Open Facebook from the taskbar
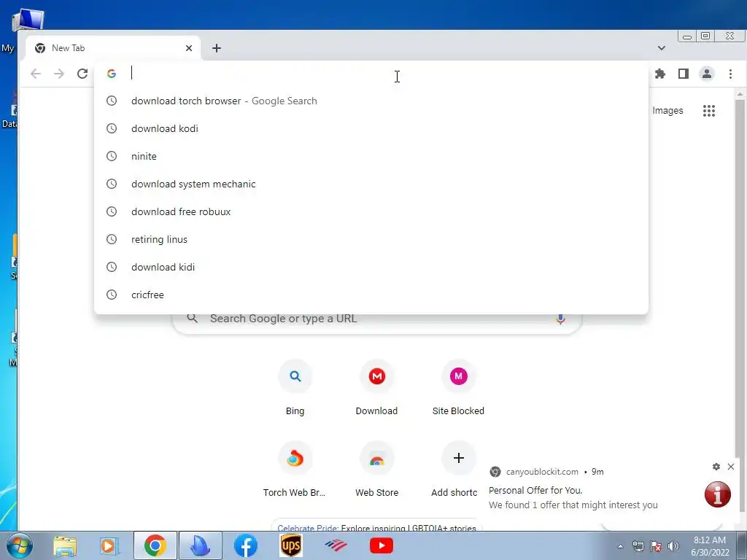This screenshot has height=560, width=747. point(246,545)
